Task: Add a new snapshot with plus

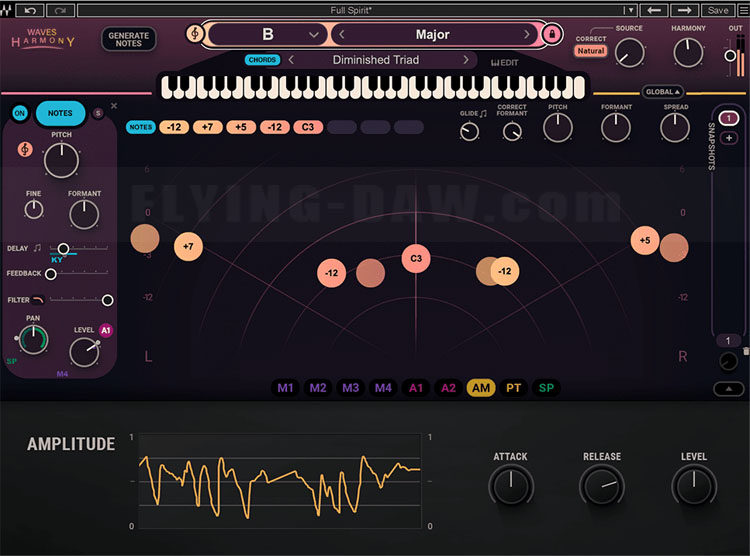Action: pyautogui.click(x=728, y=138)
